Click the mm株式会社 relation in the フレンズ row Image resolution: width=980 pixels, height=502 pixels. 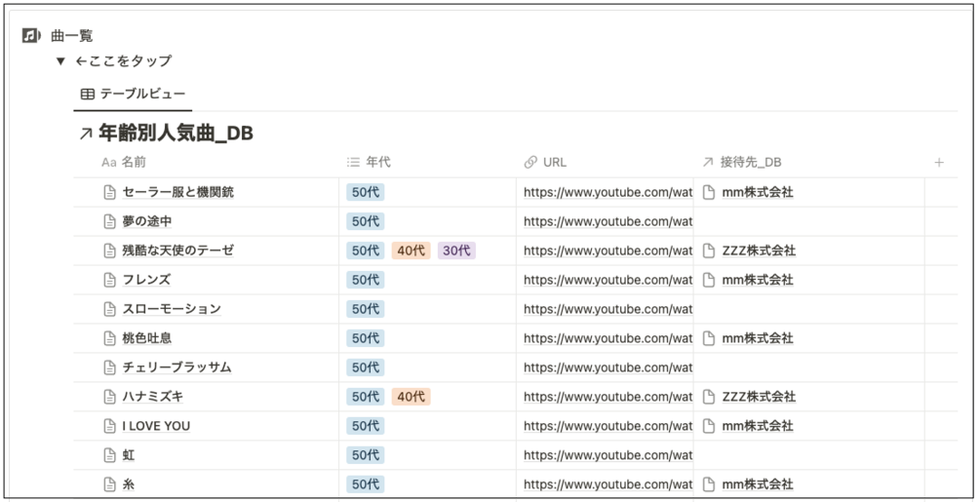pos(757,280)
